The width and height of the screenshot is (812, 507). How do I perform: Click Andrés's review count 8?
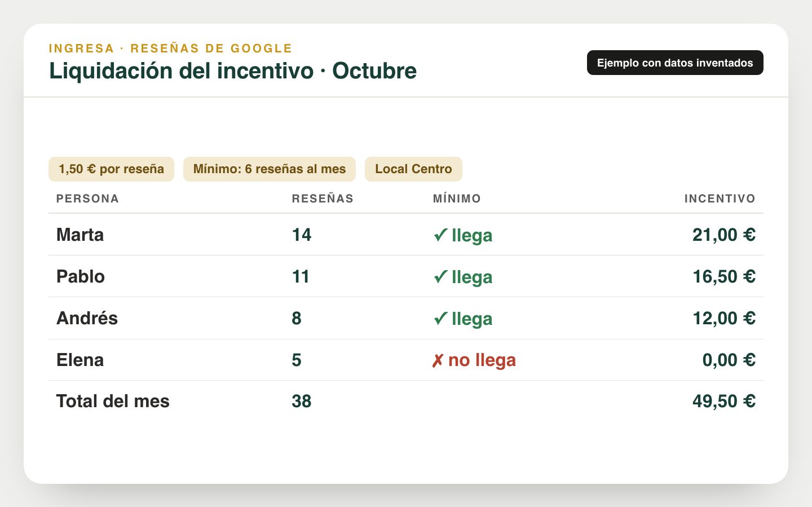point(297,318)
